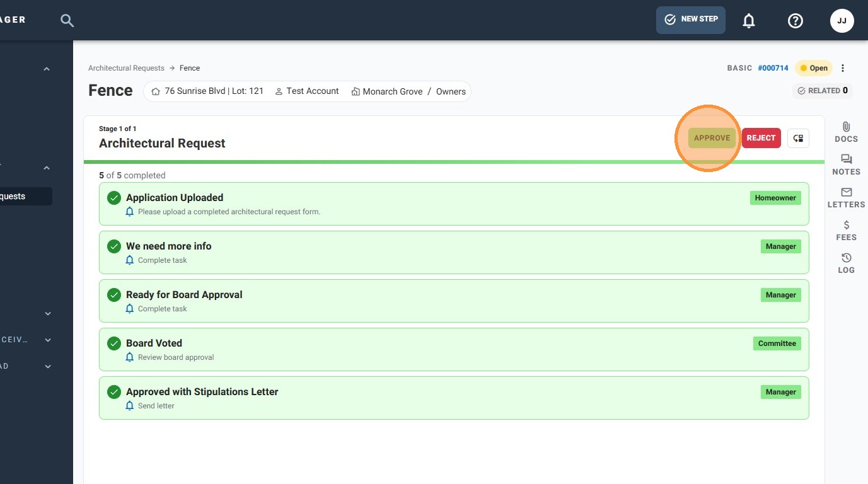Open the Approved with Stipulations Letter task

tap(454, 398)
